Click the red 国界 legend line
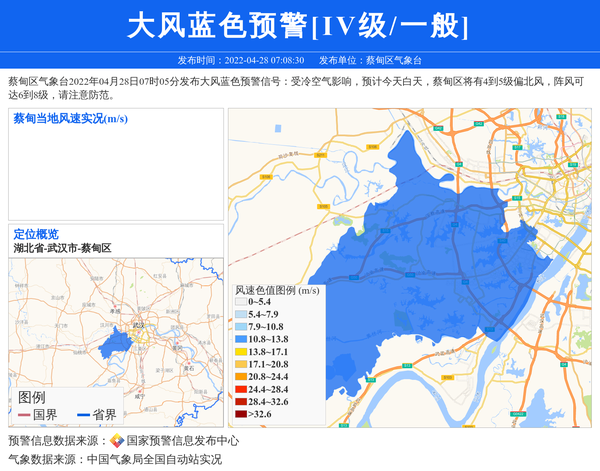 [25, 414]
